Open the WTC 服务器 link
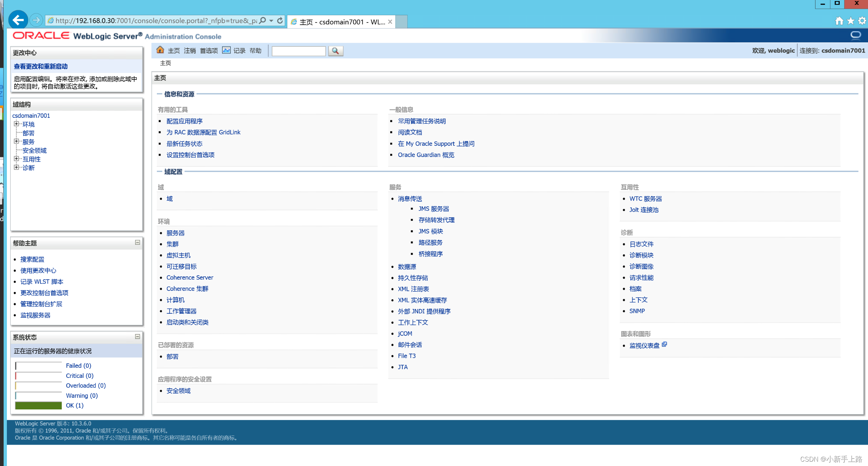Screen dimensions: 868x466 click(x=646, y=199)
